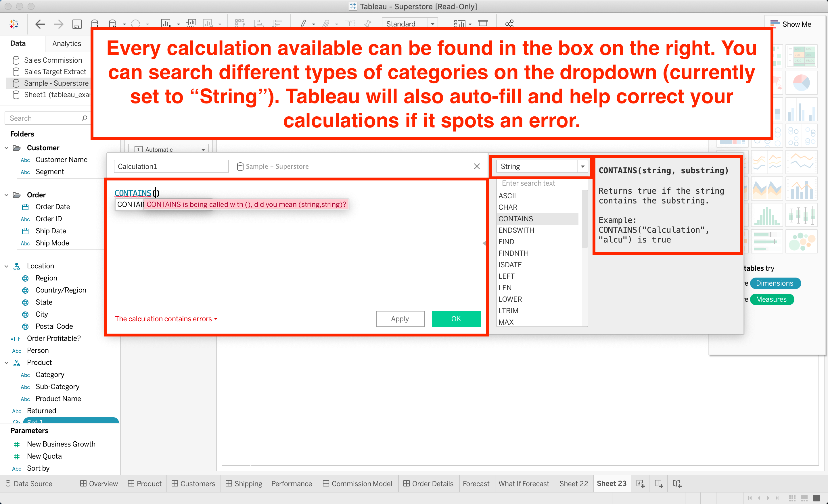The width and height of the screenshot is (828, 504).
Task: Click the save workbook icon
Action: 77,24
